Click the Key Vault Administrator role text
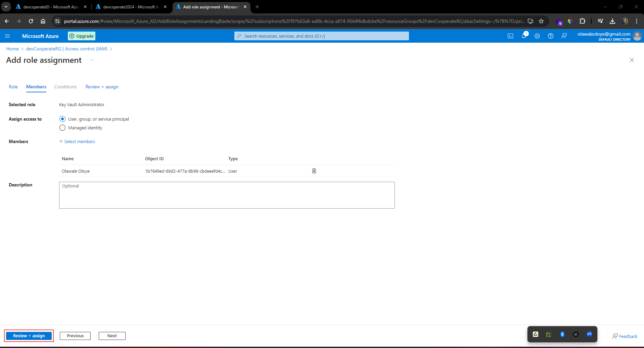Screen dimensions: 644x348 [x=82, y=104]
